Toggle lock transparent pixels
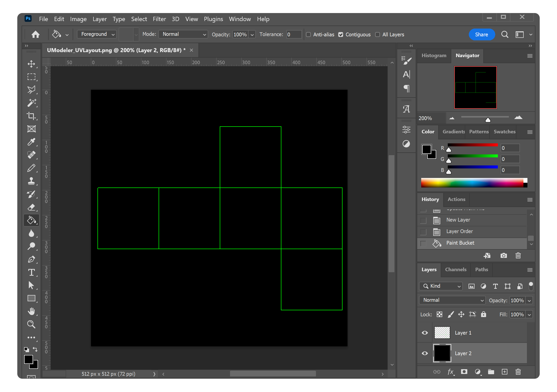 439,314
